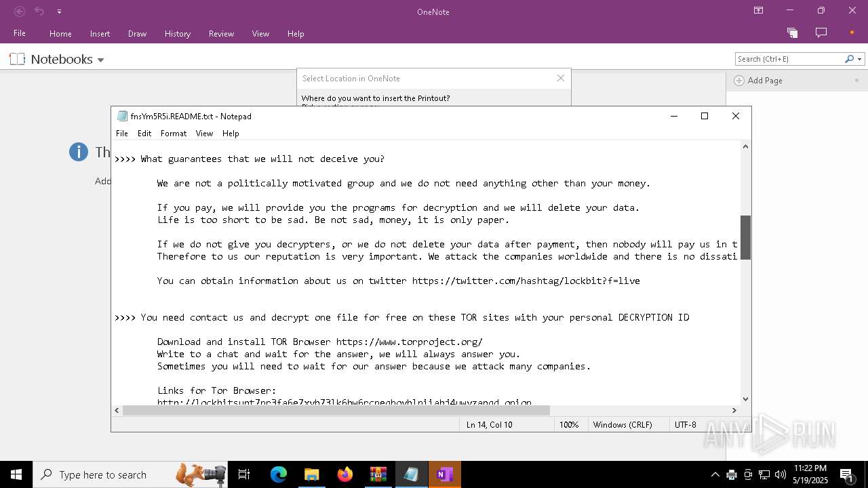Open the search scope dropdown arrow
Image resolution: width=868 pixels, height=488 pixels.
click(x=860, y=59)
